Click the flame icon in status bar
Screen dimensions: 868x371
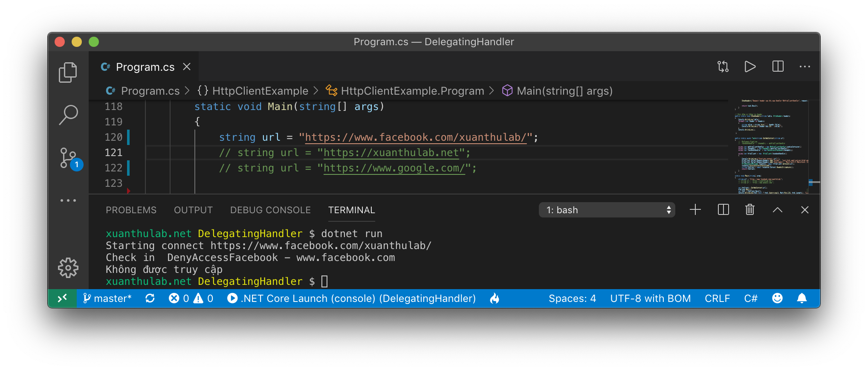(495, 299)
